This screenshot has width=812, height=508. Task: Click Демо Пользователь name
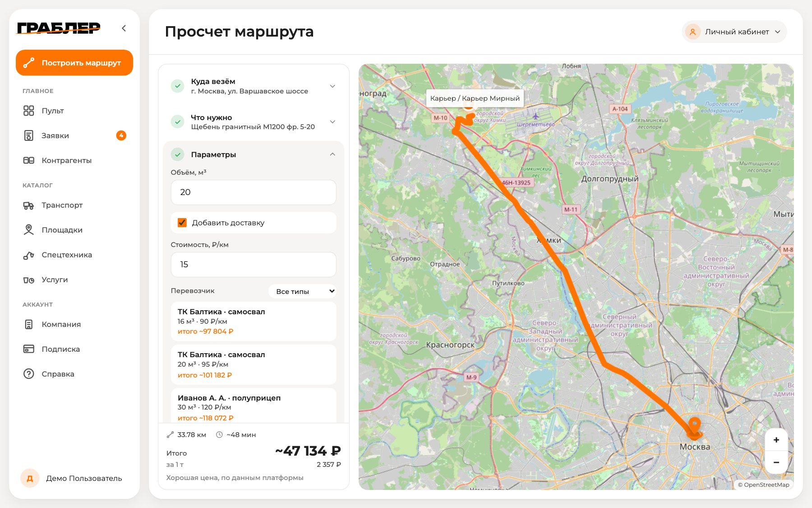click(x=84, y=478)
